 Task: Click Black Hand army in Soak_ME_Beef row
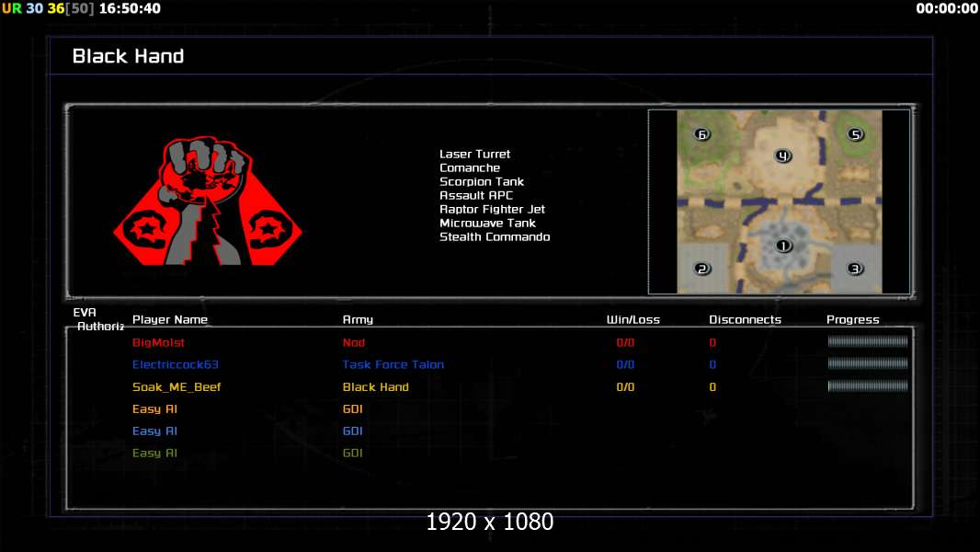(x=376, y=387)
